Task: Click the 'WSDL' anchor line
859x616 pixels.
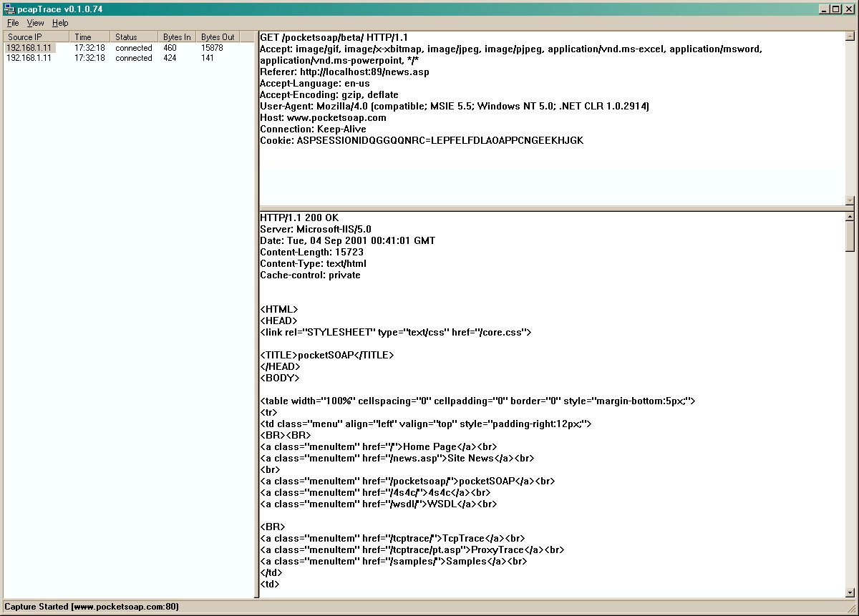Action: pos(379,504)
